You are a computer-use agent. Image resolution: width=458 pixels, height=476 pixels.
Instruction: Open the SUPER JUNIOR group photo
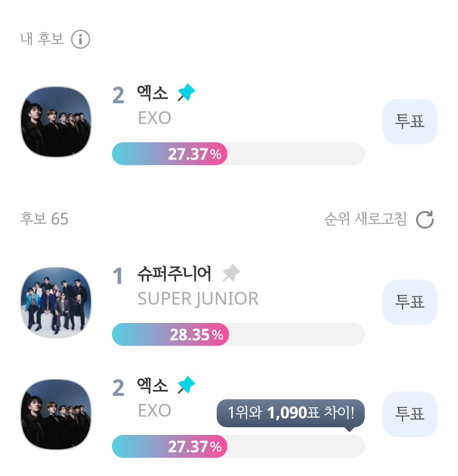[x=56, y=302]
